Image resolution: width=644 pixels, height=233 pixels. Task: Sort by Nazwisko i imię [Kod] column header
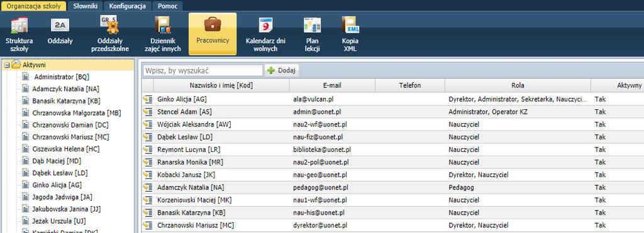click(x=221, y=86)
